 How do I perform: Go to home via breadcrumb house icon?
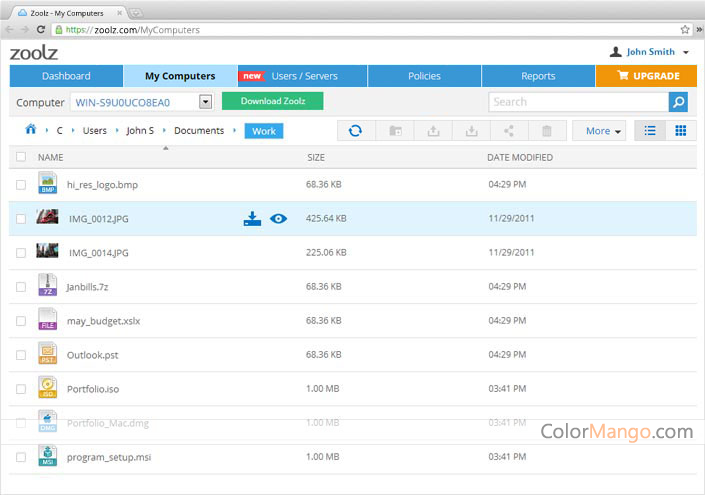pos(31,129)
